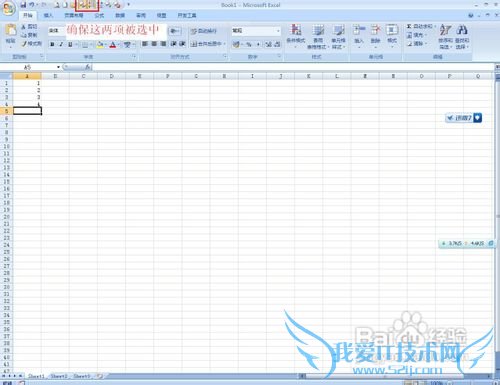Click AutoSum (自动求和)

click(420, 26)
